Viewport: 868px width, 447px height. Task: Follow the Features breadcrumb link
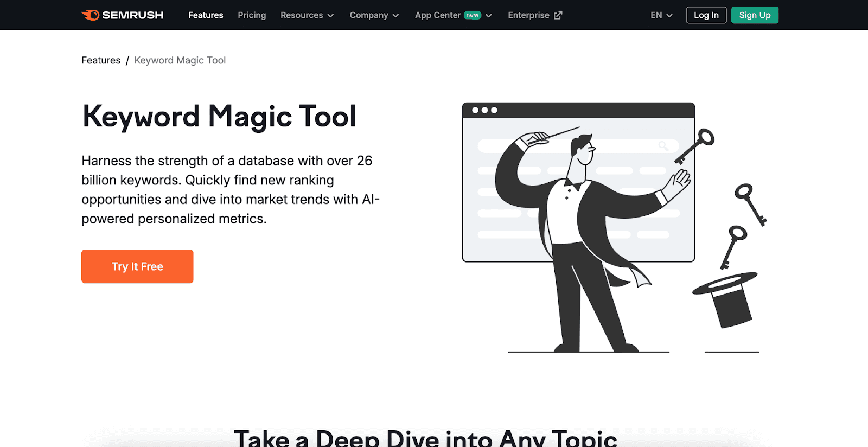pyautogui.click(x=101, y=60)
